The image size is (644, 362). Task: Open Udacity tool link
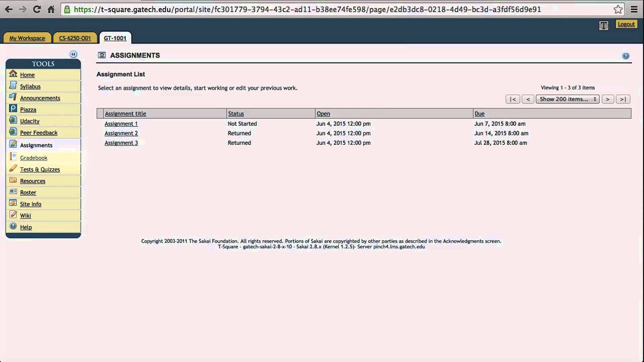pos(30,121)
